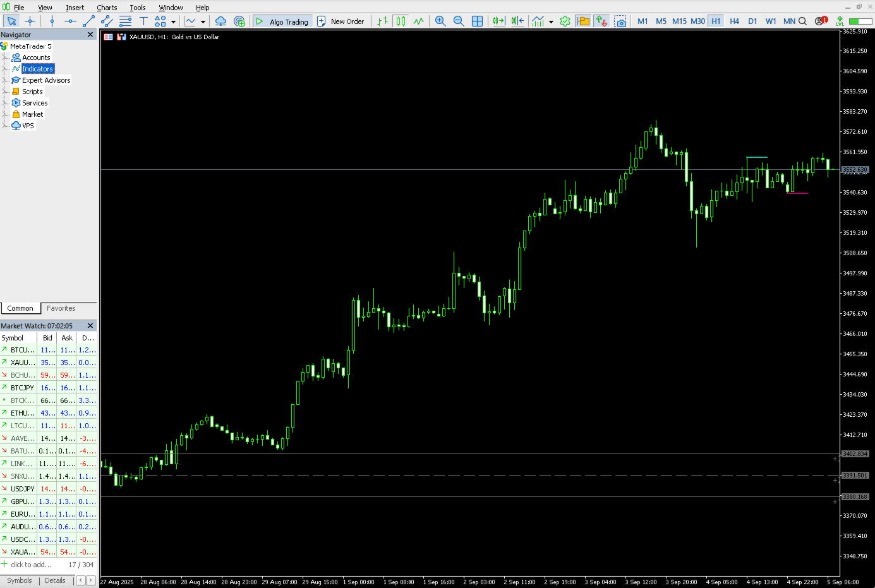The width and height of the screenshot is (875, 588).
Task: Select Market in Navigator tree
Action: tap(32, 114)
